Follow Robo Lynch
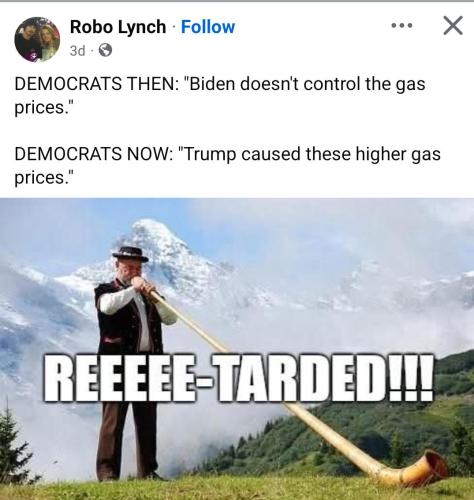The width and height of the screenshot is (474, 500). click(x=208, y=27)
